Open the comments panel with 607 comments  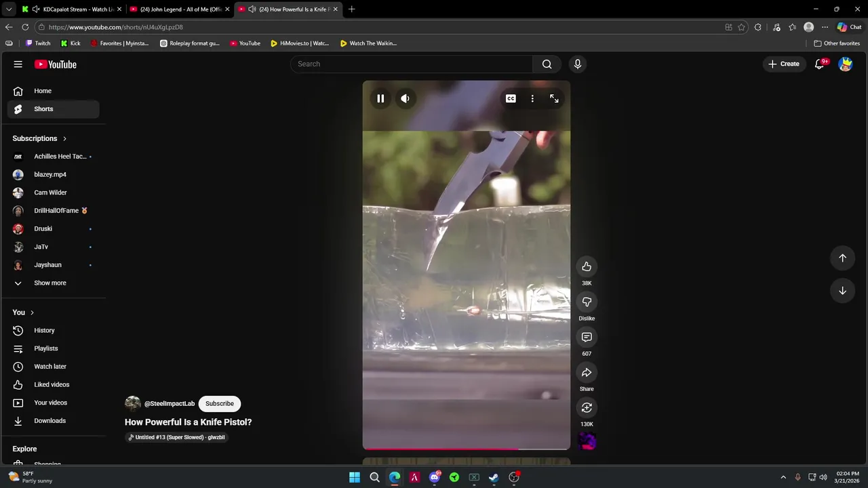tap(587, 337)
